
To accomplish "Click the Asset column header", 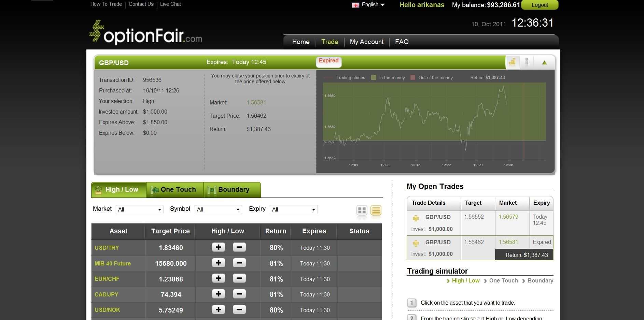I will (x=118, y=231).
